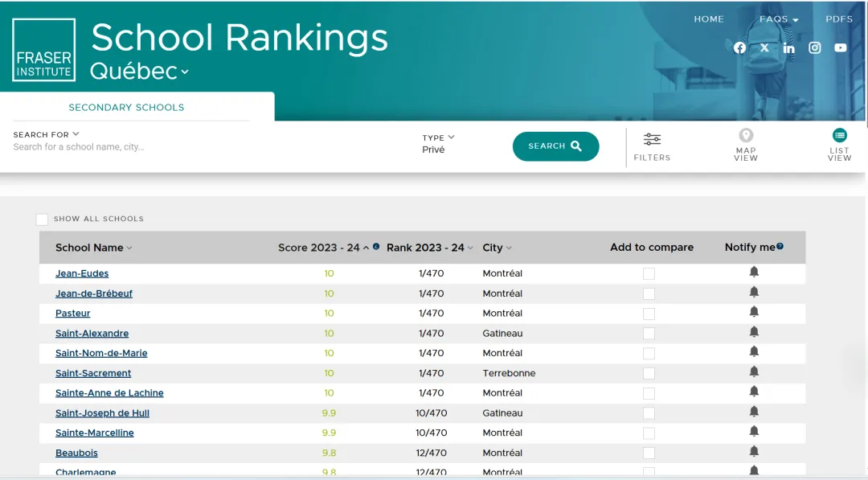Check compare box for Saint-Nom-de-Marie
This screenshot has height=480, width=868.
click(x=649, y=354)
